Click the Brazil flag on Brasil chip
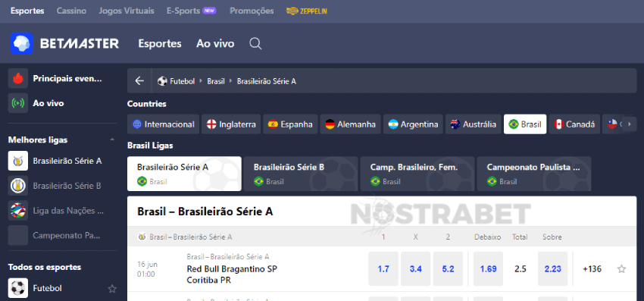This screenshot has height=301, width=644. tap(514, 124)
